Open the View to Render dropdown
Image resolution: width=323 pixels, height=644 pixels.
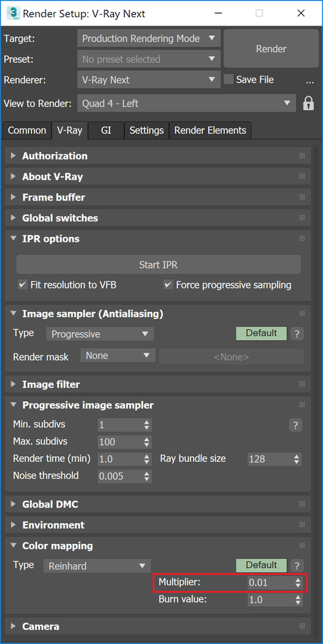pos(187,104)
